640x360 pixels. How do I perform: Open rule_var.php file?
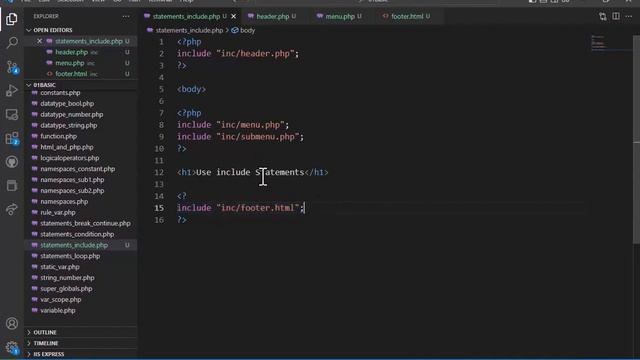pyautogui.click(x=58, y=213)
